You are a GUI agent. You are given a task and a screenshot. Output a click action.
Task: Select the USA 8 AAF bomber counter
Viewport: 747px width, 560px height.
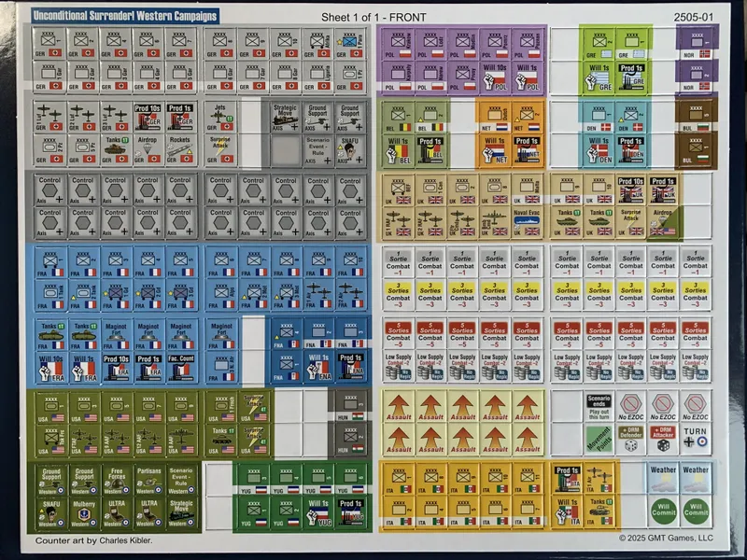tap(180, 440)
